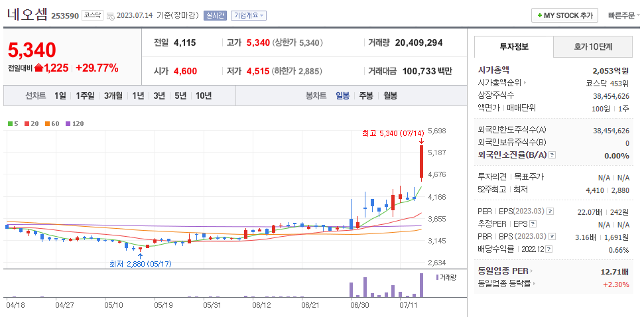The height and width of the screenshot is (317, 644).
Task: Click the 거래량 value 20,409,294
Action: coord(419,42)
